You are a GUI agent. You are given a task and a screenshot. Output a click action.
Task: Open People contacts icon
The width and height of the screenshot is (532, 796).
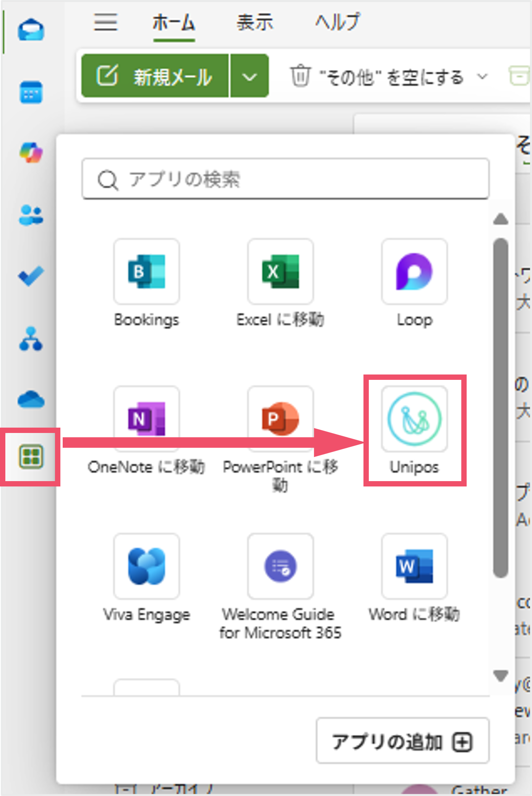point(31,215)
